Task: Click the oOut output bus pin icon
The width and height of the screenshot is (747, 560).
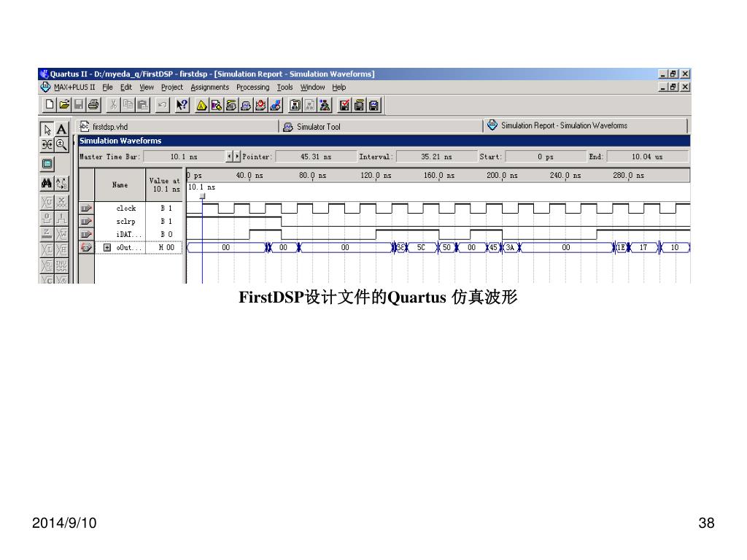Action: click(x=86, y=248)
